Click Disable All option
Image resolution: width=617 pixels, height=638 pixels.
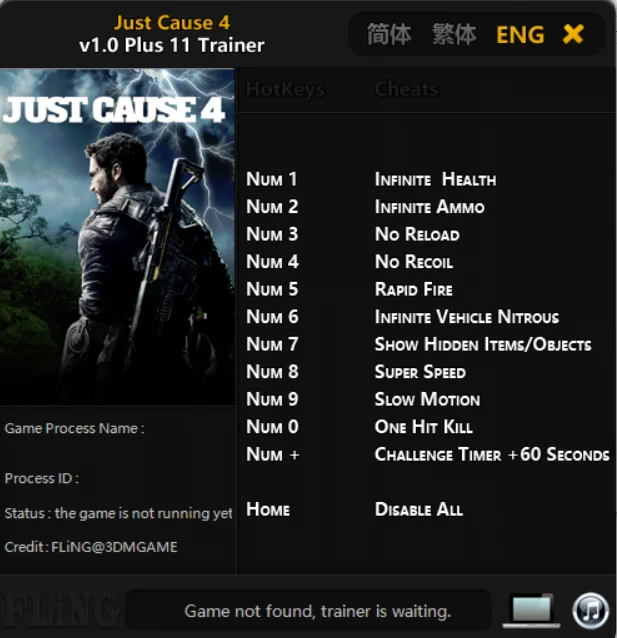(x=418, y=509)
